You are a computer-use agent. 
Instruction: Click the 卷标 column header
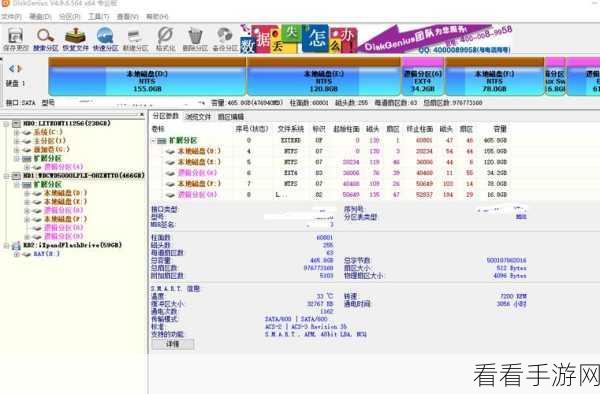pos(158,129)
